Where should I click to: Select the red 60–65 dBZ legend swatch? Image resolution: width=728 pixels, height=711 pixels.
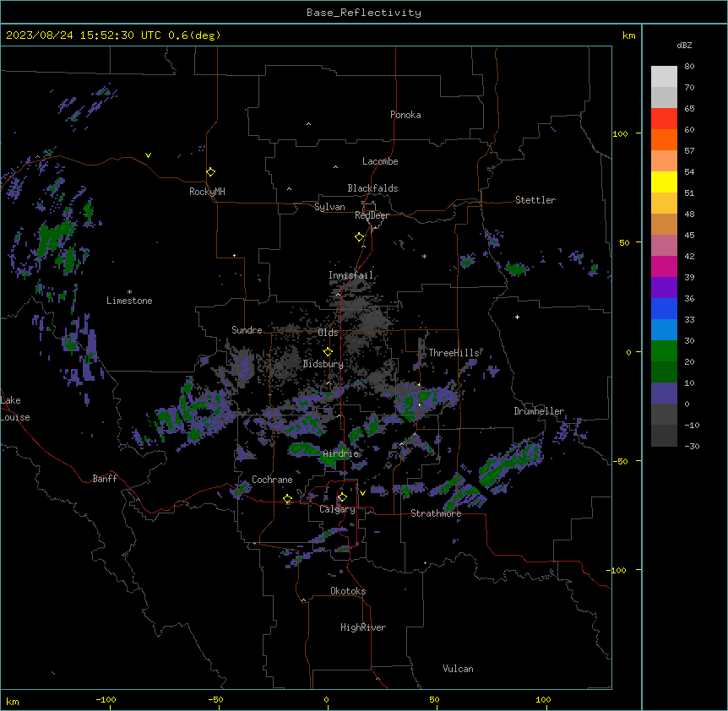click(664, 119)
